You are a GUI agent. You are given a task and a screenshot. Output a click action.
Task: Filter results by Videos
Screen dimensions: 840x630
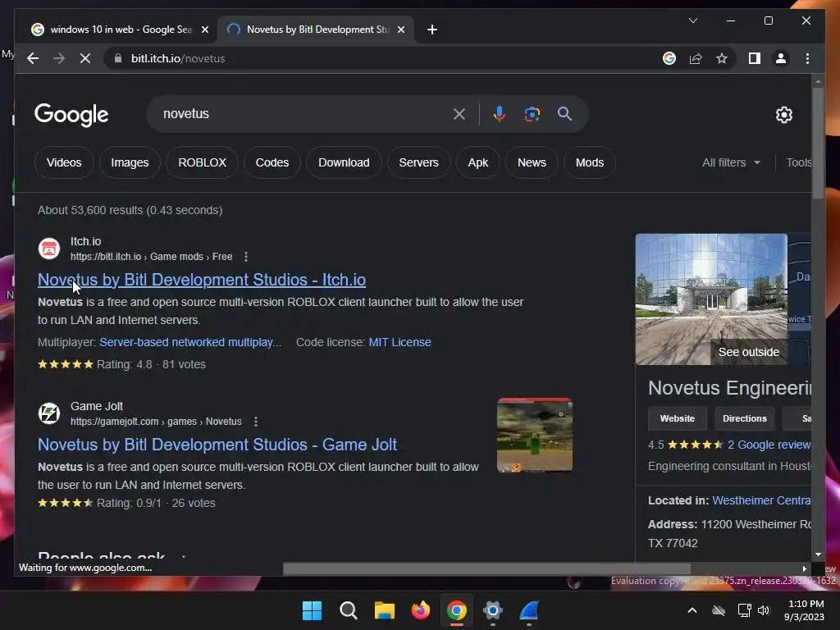tap(64, 162)
